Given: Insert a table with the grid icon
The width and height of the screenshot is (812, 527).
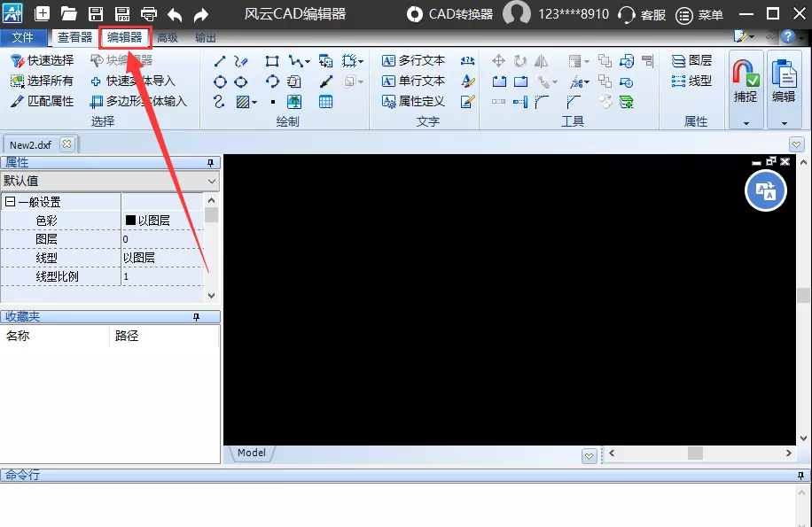Looking at the screenshot, I should [325, 102].
